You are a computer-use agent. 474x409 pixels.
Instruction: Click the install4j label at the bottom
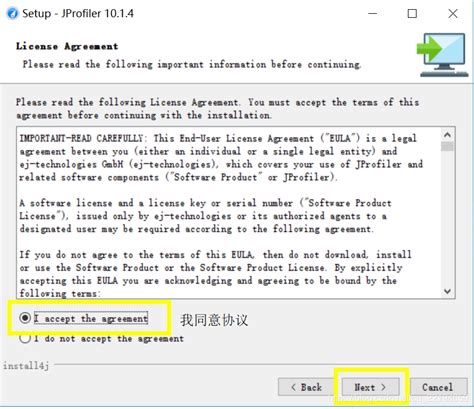(26, 366)
